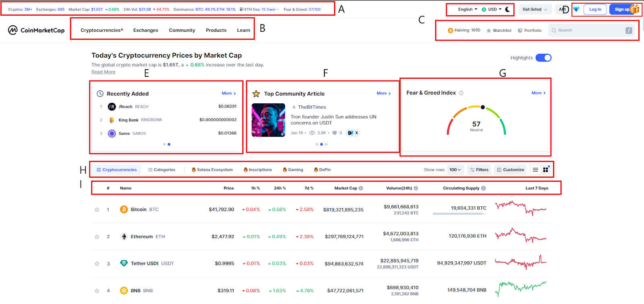
Task: Click the Sign up button
Action: [623, 9]
